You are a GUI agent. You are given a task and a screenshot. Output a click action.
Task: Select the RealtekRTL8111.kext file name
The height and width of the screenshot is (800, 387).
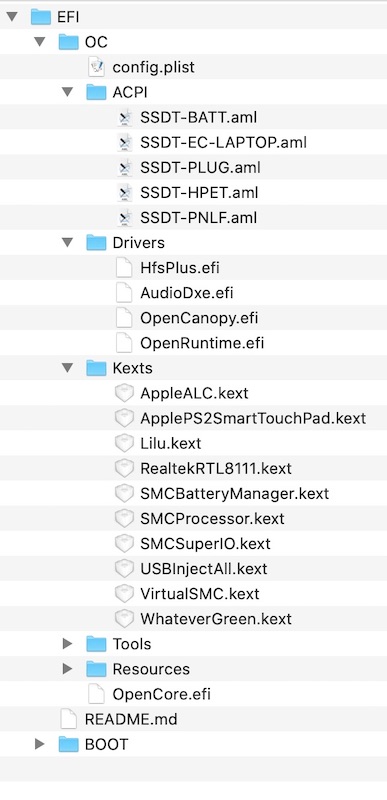click(216, 468)
